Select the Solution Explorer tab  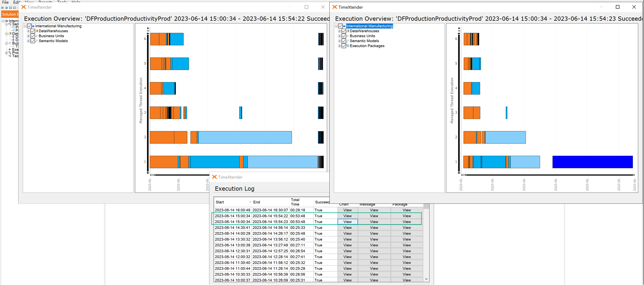point(10,14)
